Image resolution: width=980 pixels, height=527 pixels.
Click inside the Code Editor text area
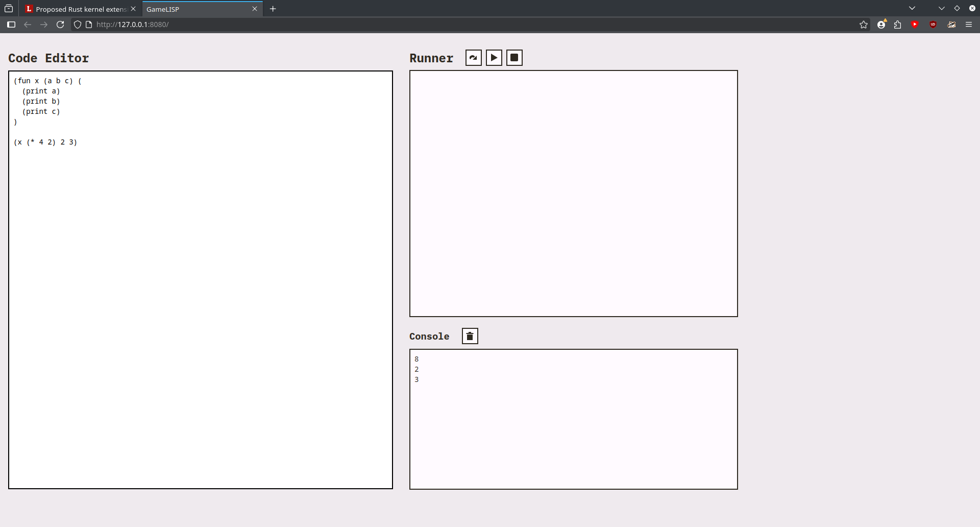[200, 306]
